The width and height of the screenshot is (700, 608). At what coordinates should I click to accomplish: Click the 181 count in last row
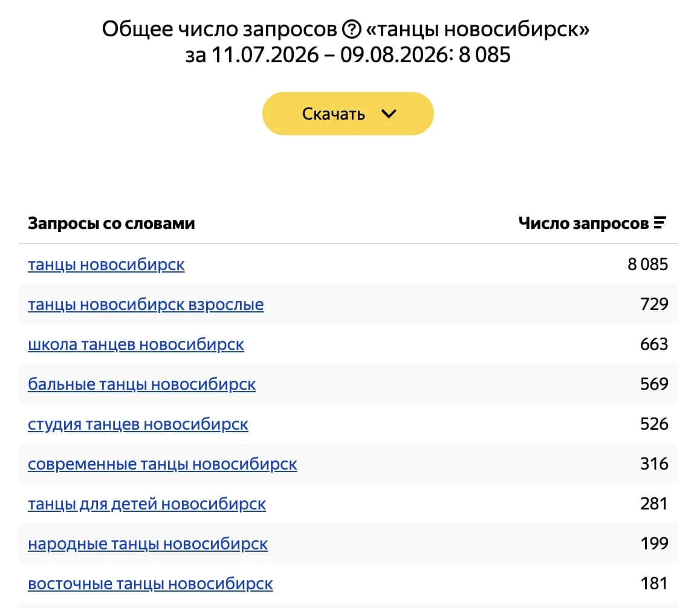[x=654, y=583]
